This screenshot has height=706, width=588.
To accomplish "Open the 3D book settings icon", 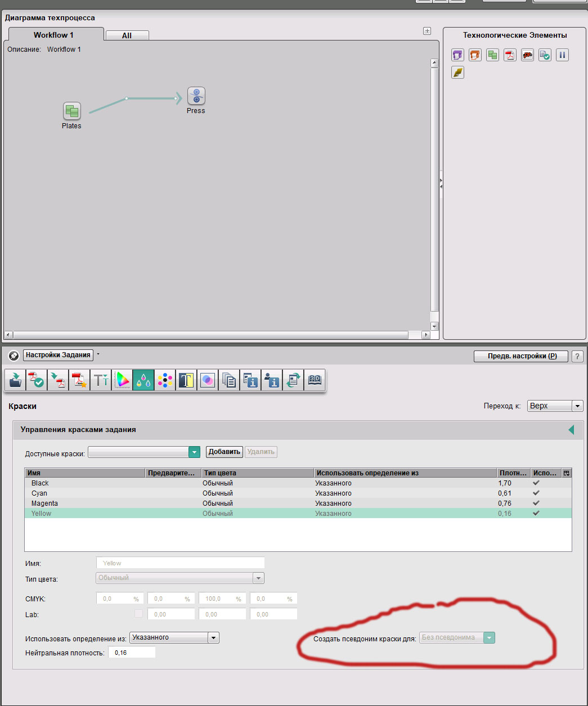I will 315,380.
